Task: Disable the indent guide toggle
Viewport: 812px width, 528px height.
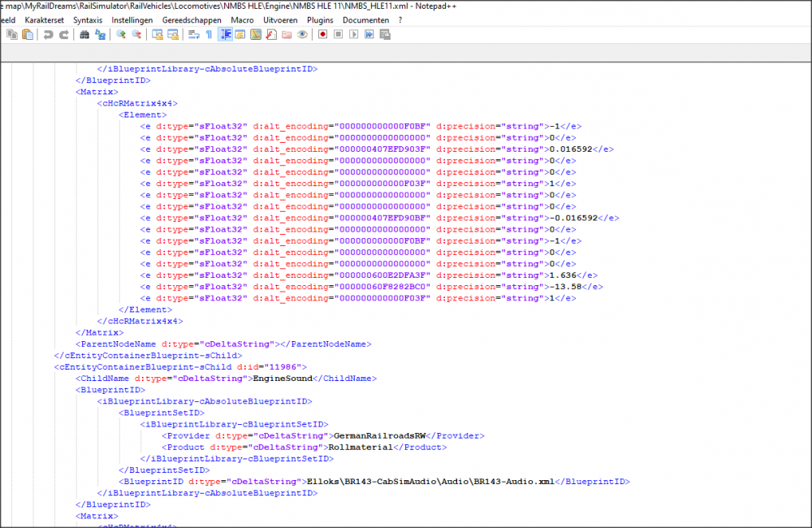Action: 225,34
